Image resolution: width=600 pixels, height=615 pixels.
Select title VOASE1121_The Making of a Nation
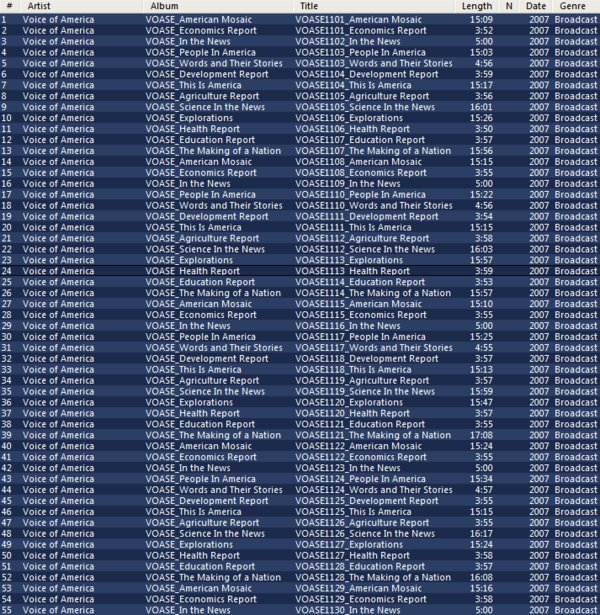373,435
